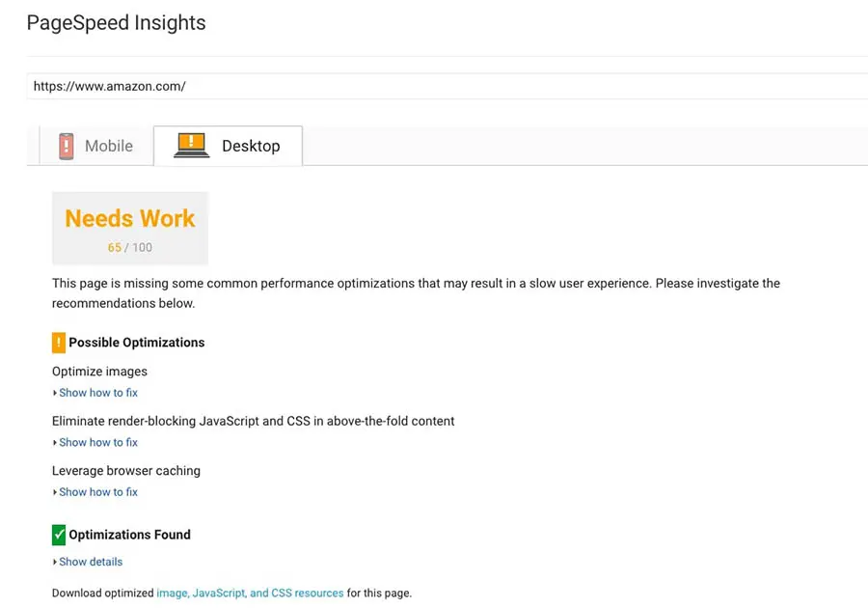The height and width of the screenshot is (608, 868).
Task: Open "Show how to fix" for Optimize images
Action: tap(98, 393)
